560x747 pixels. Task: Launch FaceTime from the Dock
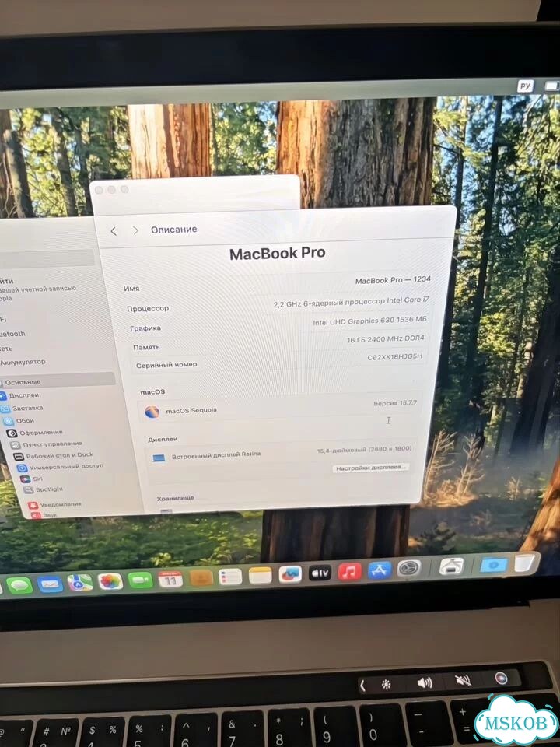tap(141, 580)
